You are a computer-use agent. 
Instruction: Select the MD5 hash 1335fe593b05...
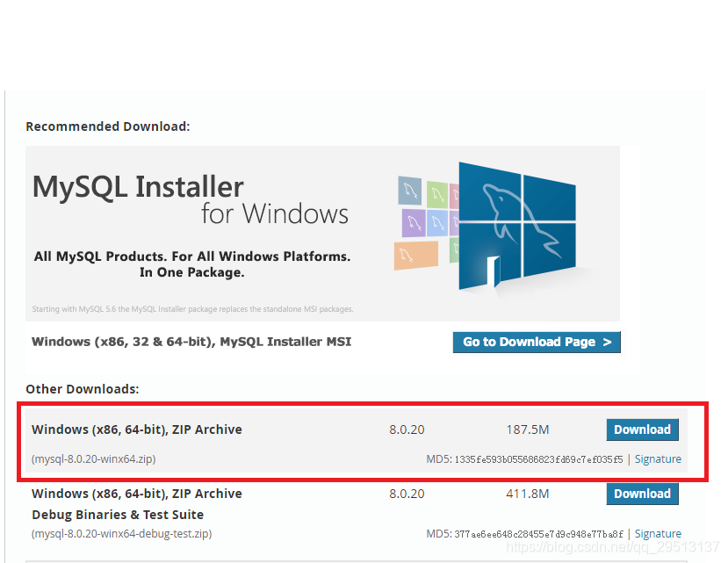[538, 459]
